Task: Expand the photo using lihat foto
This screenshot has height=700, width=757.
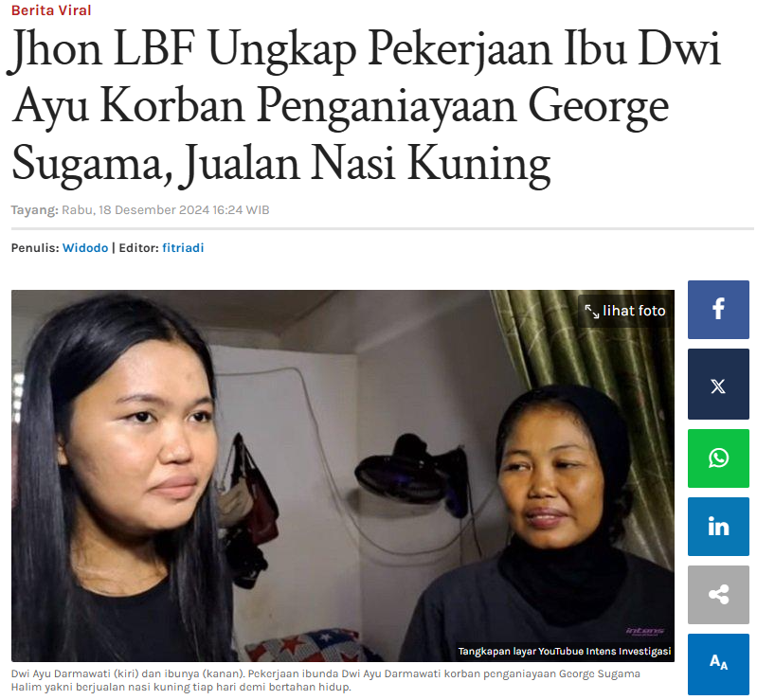Action: point(624,311)
